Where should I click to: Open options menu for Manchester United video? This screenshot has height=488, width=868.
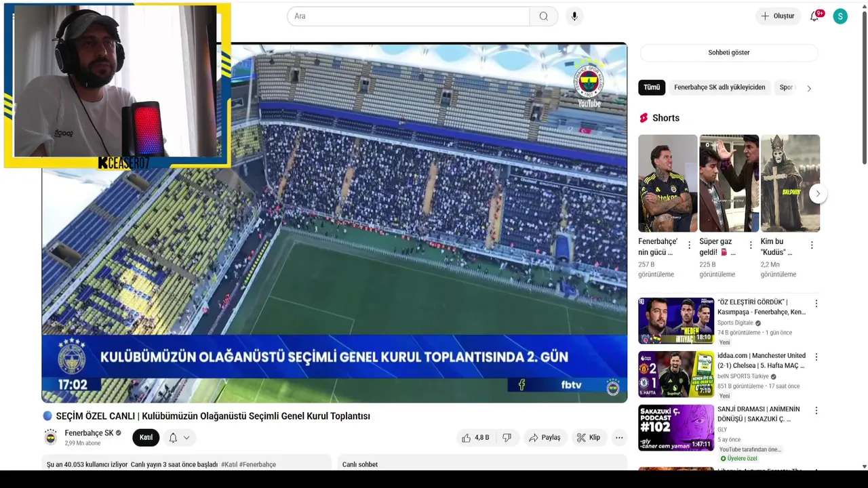[x=816, y=357]
